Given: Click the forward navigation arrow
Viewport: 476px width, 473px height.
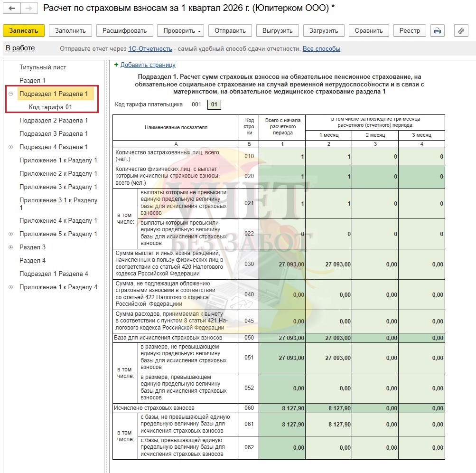Looking at the screenshot, I should tap(29, 9).
